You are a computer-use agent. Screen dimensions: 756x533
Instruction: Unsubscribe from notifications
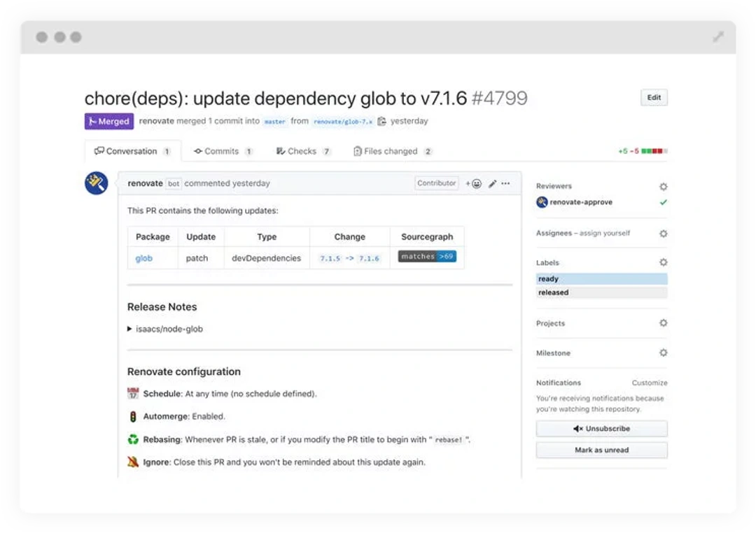602,429
